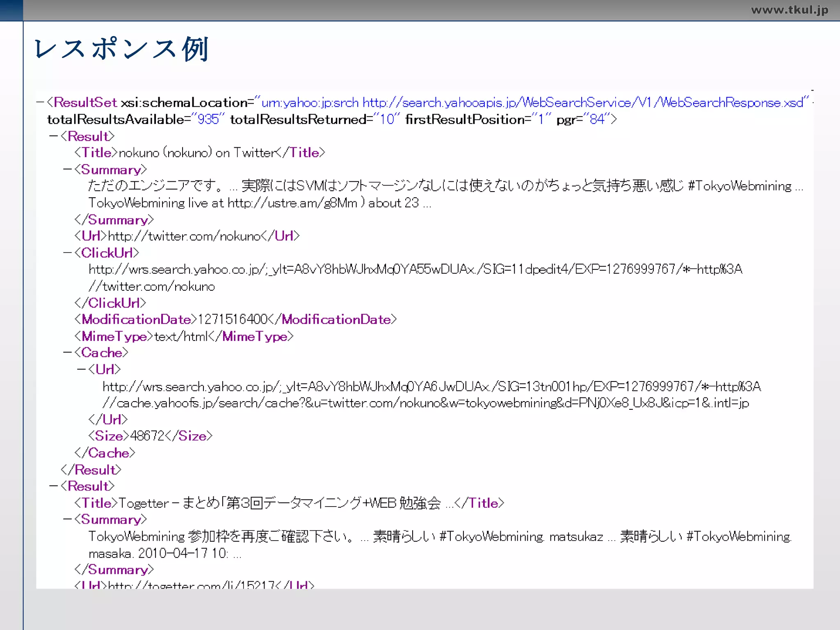Click the summary line 'TokyoWebmining 参加枠を再度ご確認下さい'
Screen dimensions: 840x630
pyautogui.click(x=441, y=536)
